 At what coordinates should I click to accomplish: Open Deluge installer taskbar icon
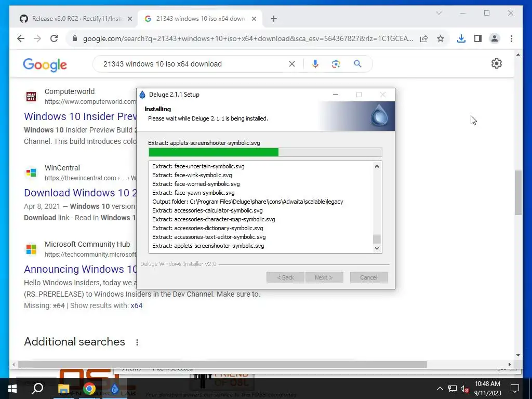(115, 389)
